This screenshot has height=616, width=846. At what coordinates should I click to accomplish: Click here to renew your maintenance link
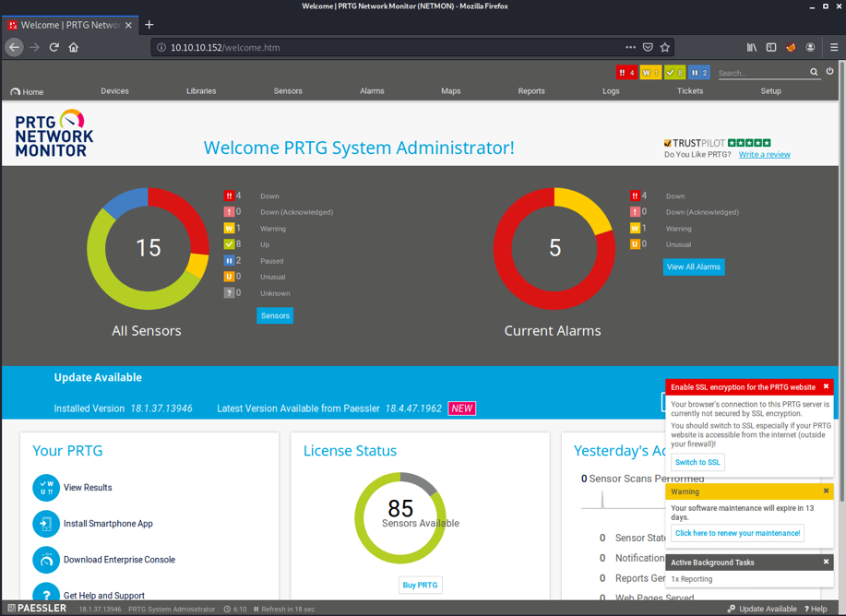(x=737, y=533)
